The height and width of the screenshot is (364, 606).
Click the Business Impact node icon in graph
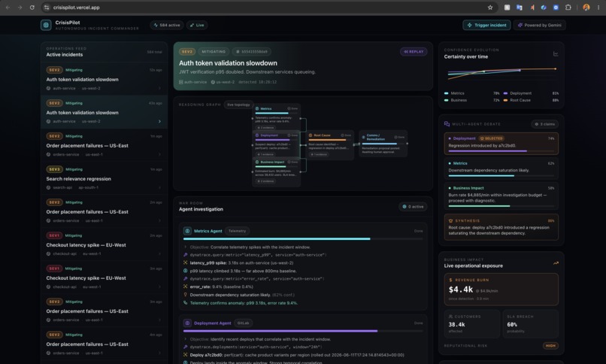click(257, 162)
